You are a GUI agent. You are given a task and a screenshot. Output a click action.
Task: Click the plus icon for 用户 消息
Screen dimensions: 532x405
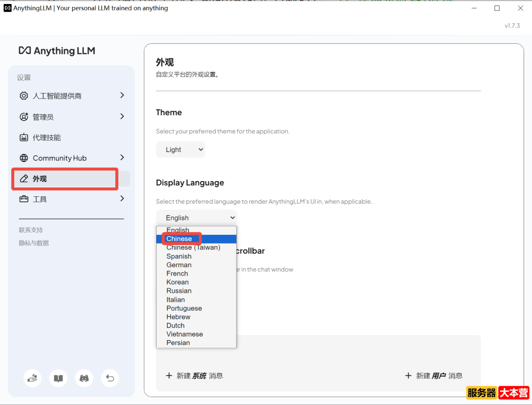coord(408,375)
